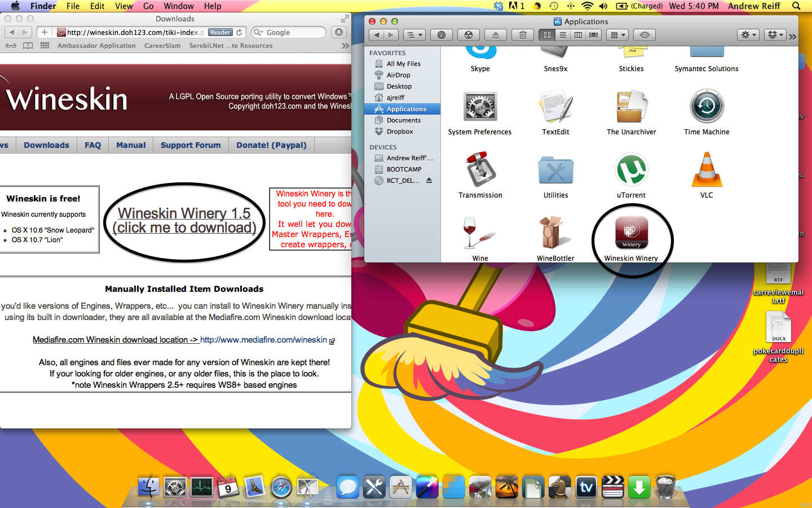
Task: Open Spotlight search in menu bar
Action: click(x=796, y=6)
